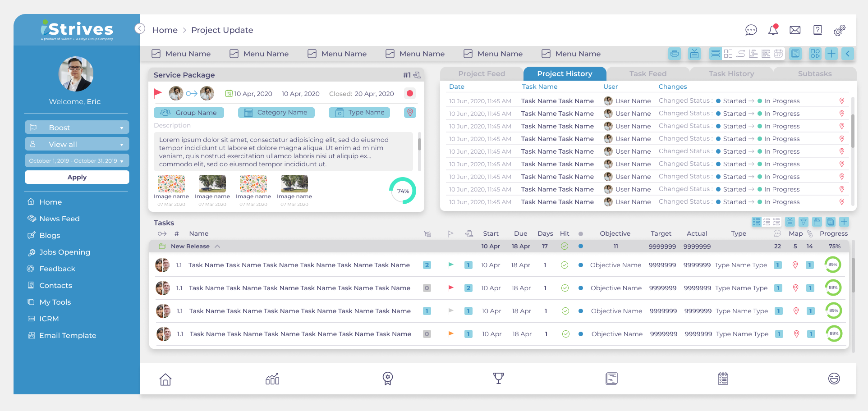The width and height of the screenshot is (868, 411).
Task: Open the Subtasks tab
Action: tap(814, 74)
